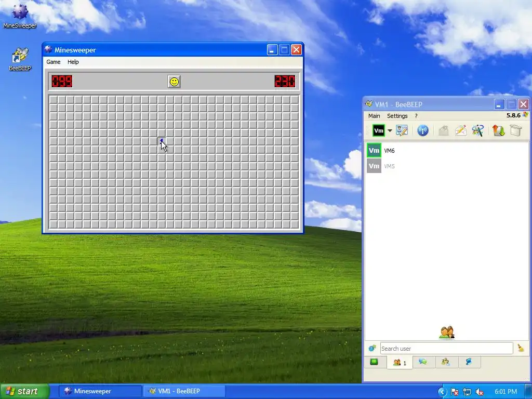This screenshot has width=532, height=399.
Task: Open the MineSweeper desktop shortcut icon
Action: pos(20,16)
